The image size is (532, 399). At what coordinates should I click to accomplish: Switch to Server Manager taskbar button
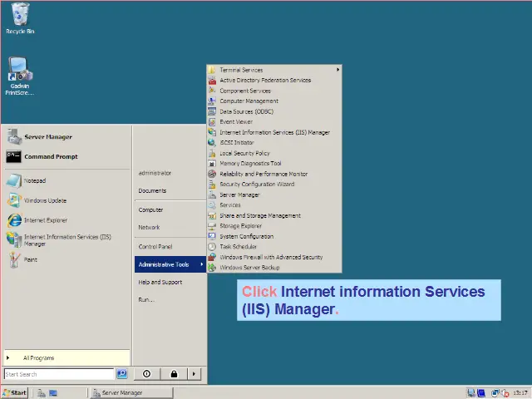(131, 392)
